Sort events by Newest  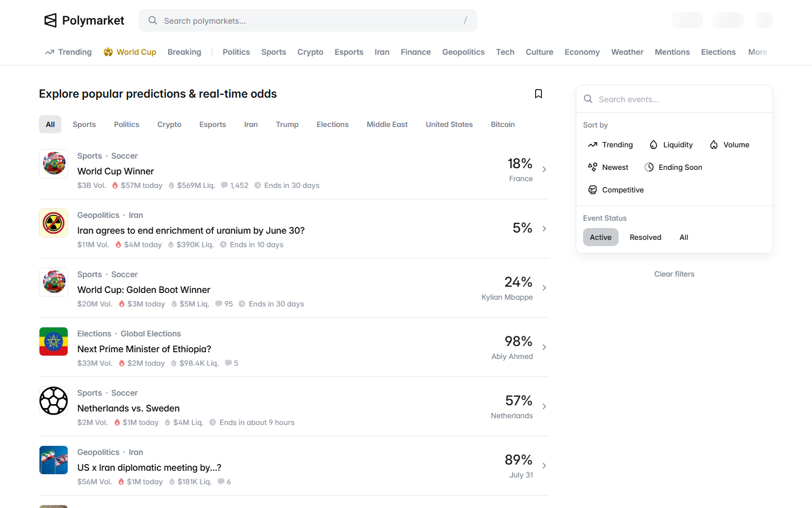[x=608, y=167]
